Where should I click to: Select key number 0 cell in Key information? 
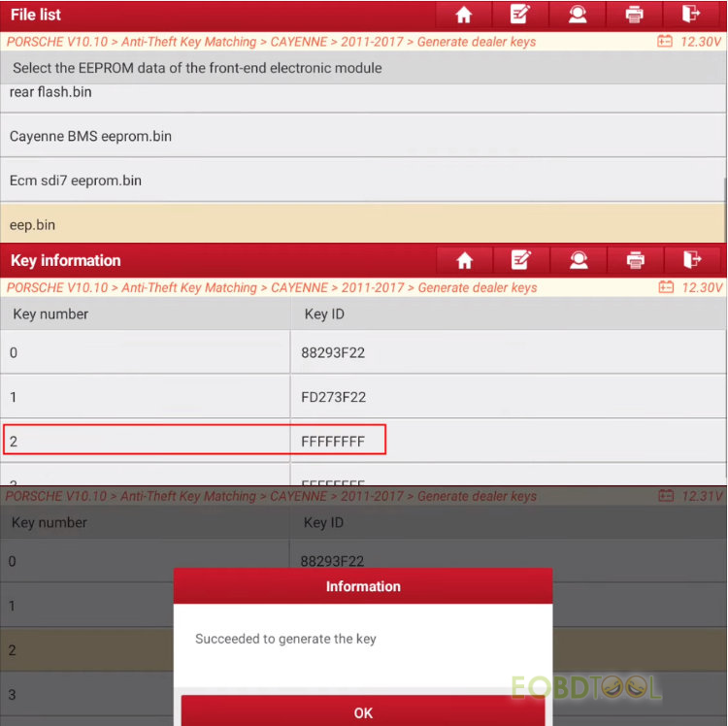click(145, 352)
